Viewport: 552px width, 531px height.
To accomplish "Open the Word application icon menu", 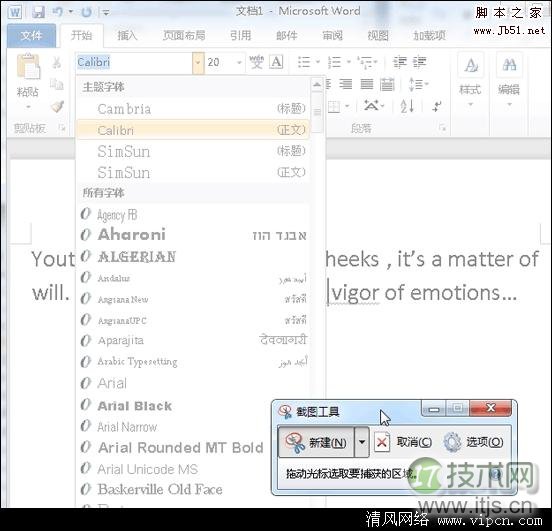I will [x=15, y=12].
